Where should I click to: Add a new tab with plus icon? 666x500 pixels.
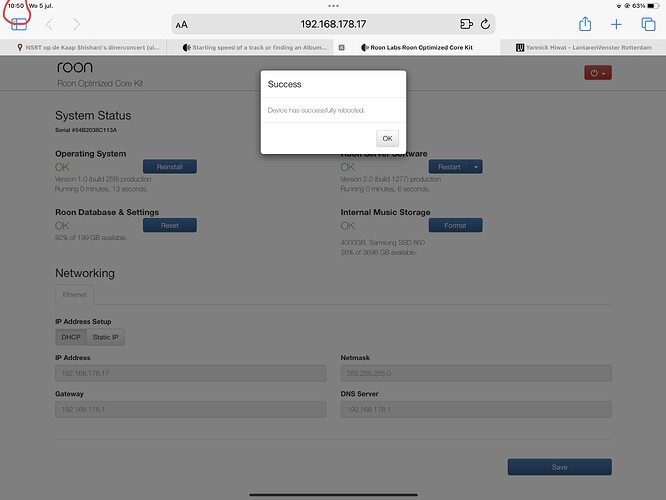pyautogui.click(x=616, y=24)
